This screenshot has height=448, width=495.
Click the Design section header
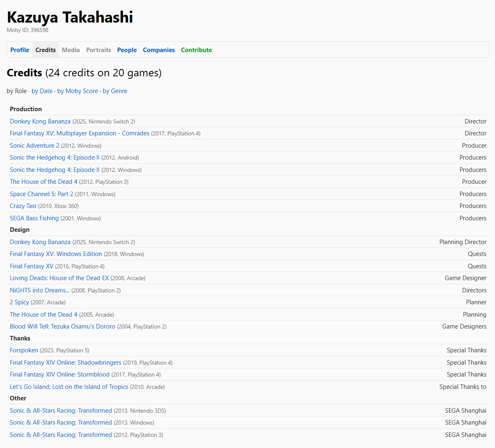coord(20,230)
